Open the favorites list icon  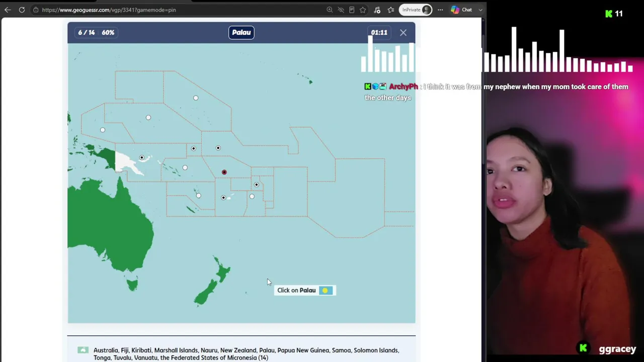(391, 10)
